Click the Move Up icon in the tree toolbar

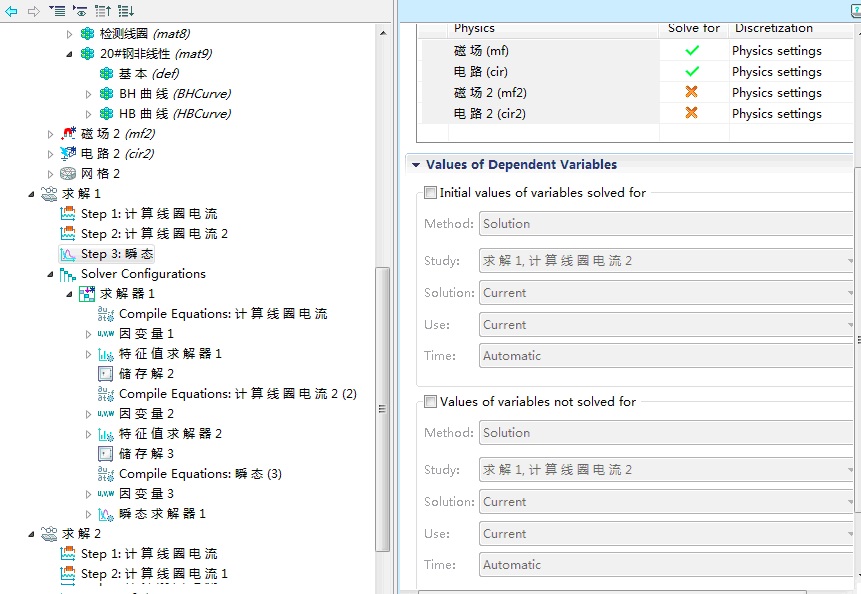pyautogui.click(x=102, y=11)
